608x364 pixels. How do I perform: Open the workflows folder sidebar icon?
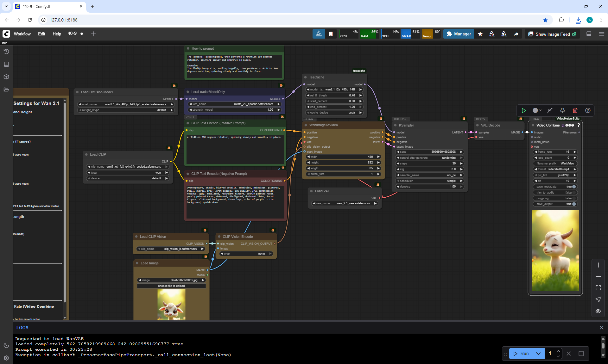pyautogui.click(x=6, y=89)
